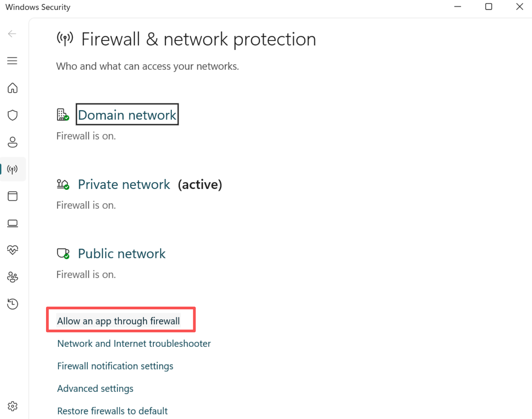Image resolution: width=532 pixels, height=419 pixels.
Task: Open Settings gear in sidebar
Action: (13, 406)
